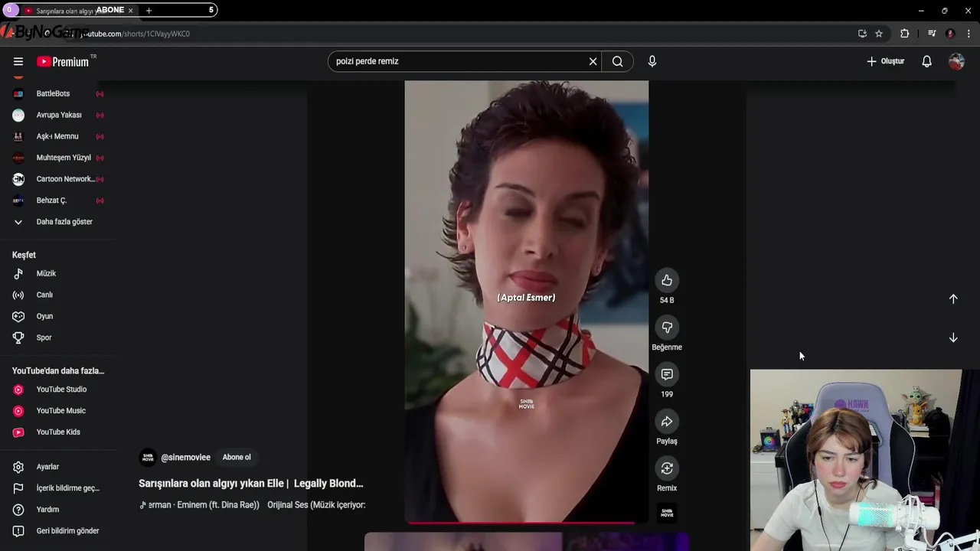Launch YouTube Kids from sidebar
Viewport: 980px width, 551px height.
point(58,432)
